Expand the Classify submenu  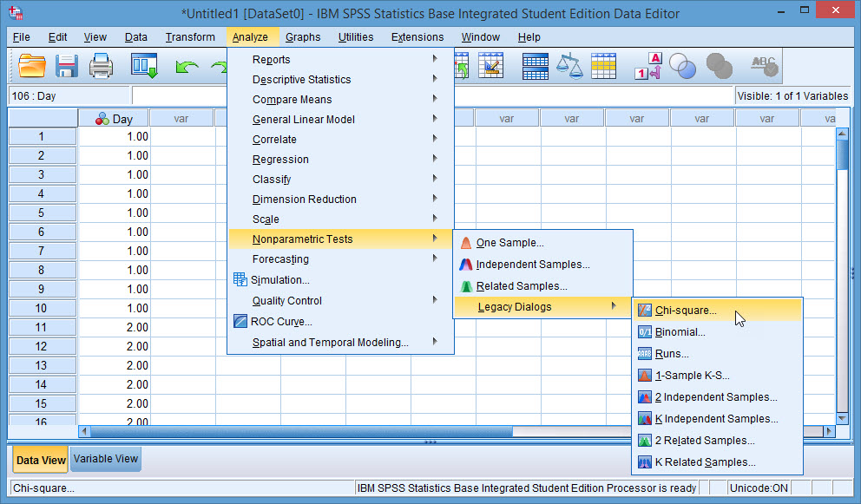[x=342, y=179]
